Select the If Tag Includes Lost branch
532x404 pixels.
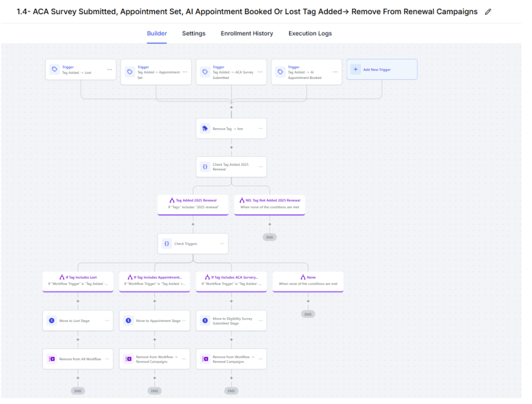coord(78,281)
